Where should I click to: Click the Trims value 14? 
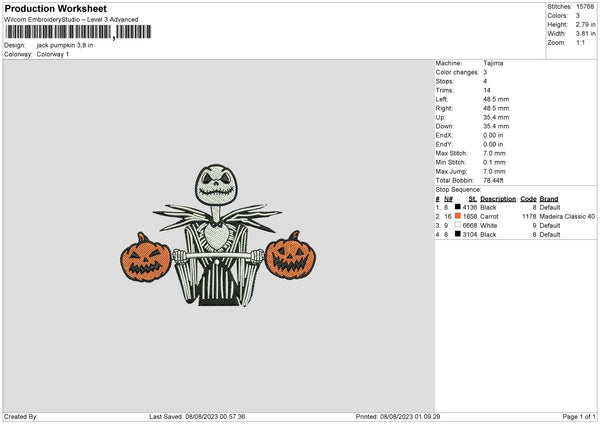click(x=487, y=90)
